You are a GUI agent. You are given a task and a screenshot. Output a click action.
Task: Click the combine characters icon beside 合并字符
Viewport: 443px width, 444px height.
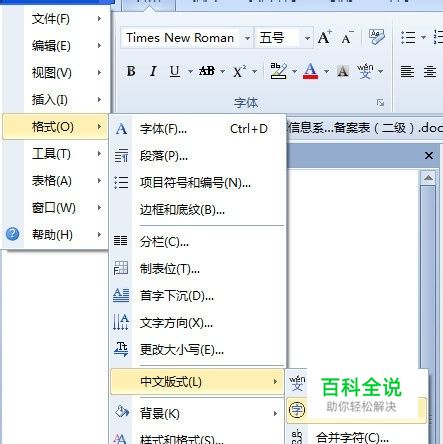[x=297, y=436]
